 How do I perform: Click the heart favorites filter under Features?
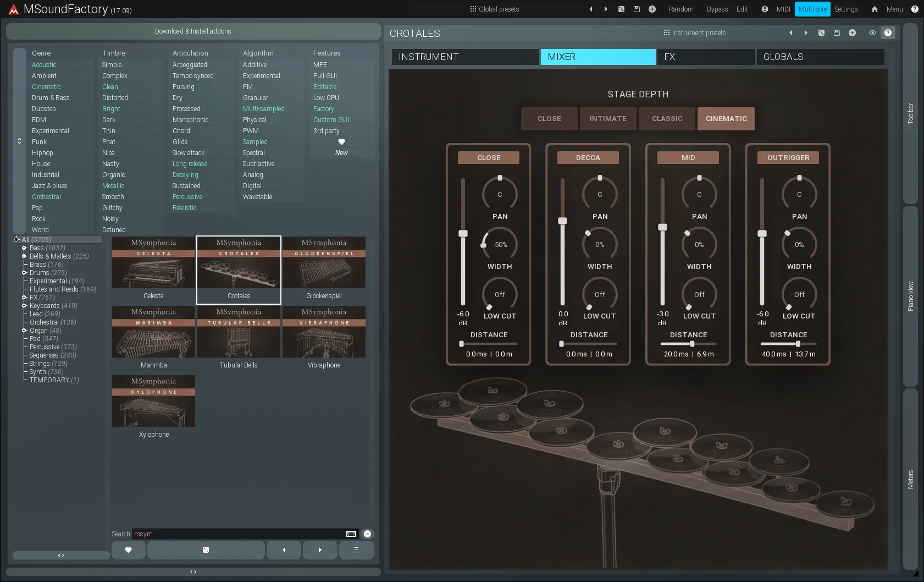click(x=341, y=142)
